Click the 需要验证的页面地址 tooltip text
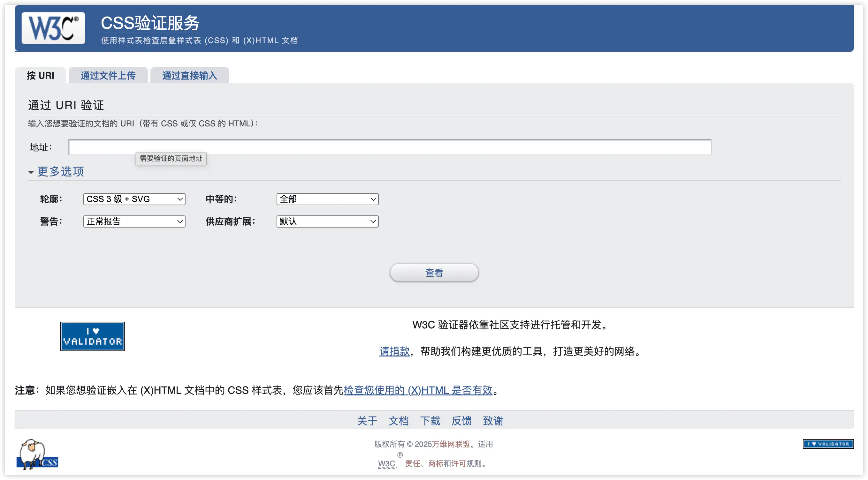Screen dimensions: 868x480 (171, 158)
